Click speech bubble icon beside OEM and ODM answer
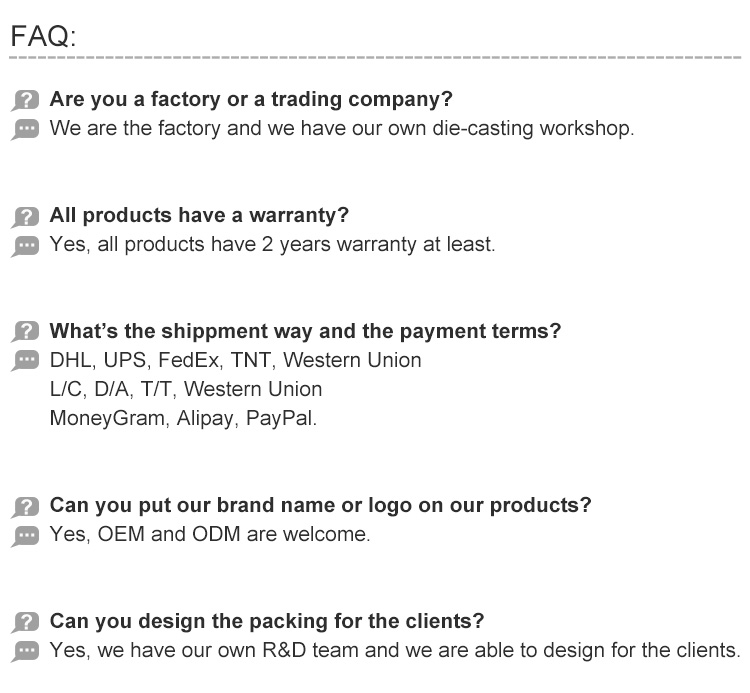The width and height of the screenshot is (750, 693). point(26,536)
